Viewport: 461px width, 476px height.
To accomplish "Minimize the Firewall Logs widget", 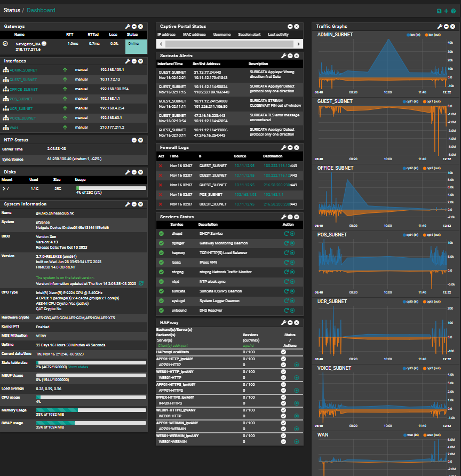I will tap(290, 147).
